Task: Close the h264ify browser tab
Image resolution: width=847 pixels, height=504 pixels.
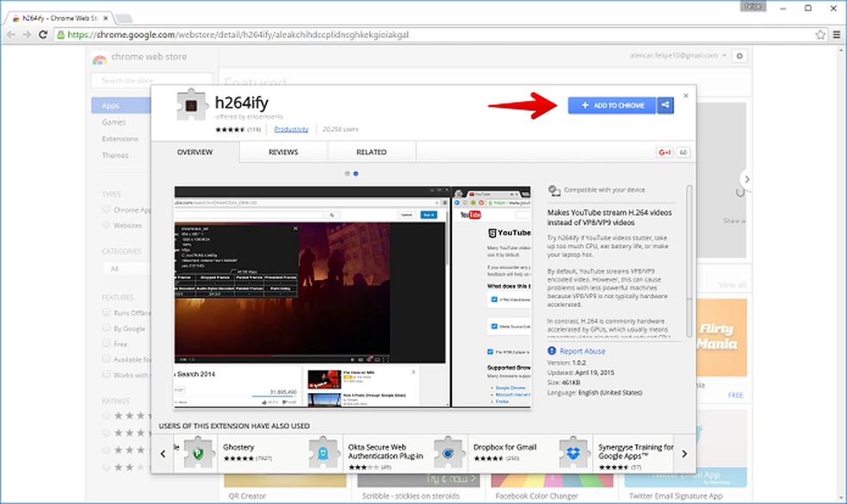Action: click(x=105, y=18)
